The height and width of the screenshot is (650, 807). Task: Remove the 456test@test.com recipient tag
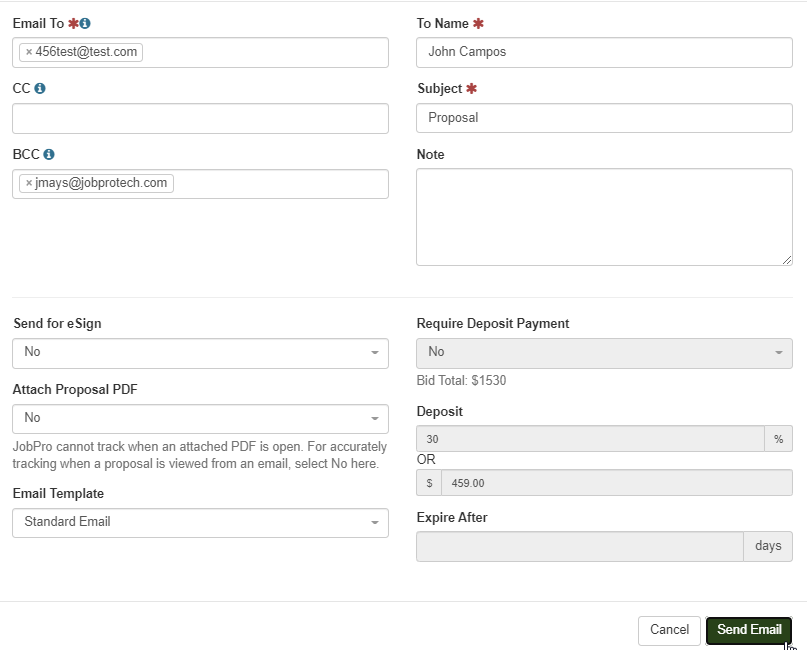29,52
